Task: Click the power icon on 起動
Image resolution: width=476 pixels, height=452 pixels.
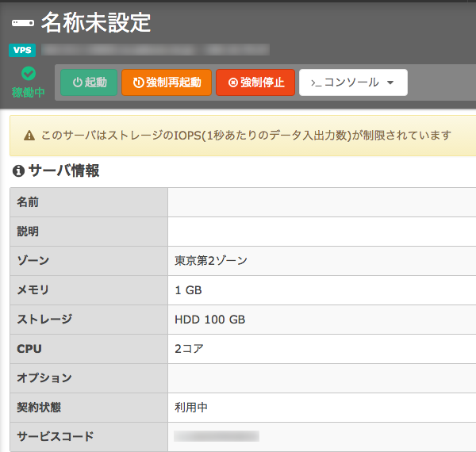Action: [77, 82]
